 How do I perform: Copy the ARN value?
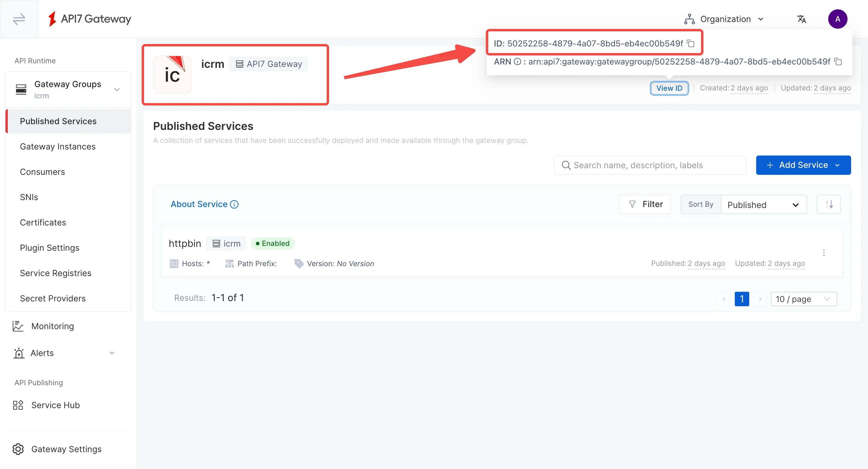[838, 62]
